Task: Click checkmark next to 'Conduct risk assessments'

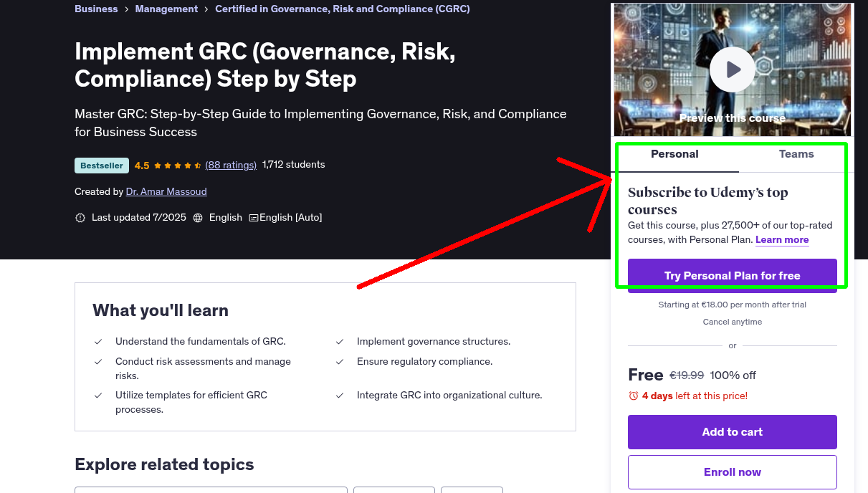Action: tap(98, 362)
